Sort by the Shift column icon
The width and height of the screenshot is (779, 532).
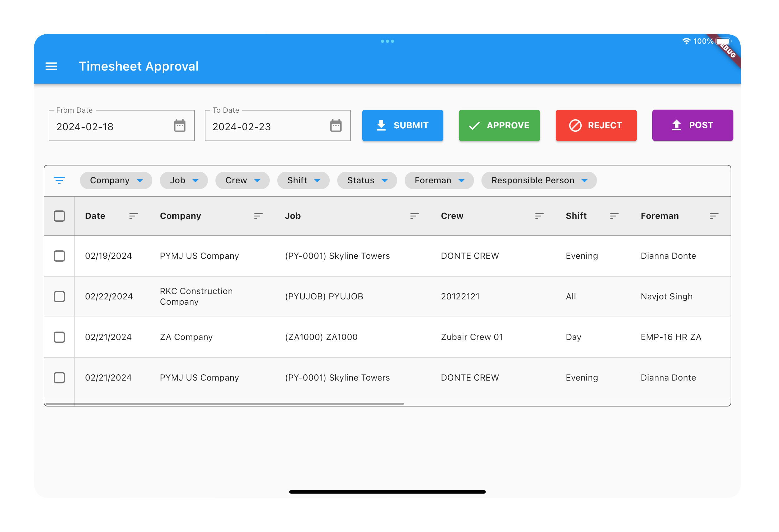point(615,217)
